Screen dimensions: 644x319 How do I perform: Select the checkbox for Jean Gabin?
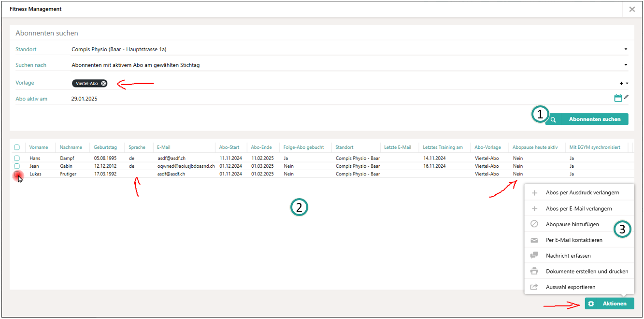point(17,166)
